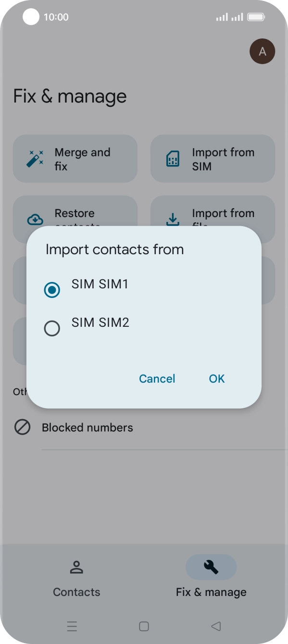The image size is (288, 644).
Task: Tap the home navigation square button
Action: click(x=144, y=626)
